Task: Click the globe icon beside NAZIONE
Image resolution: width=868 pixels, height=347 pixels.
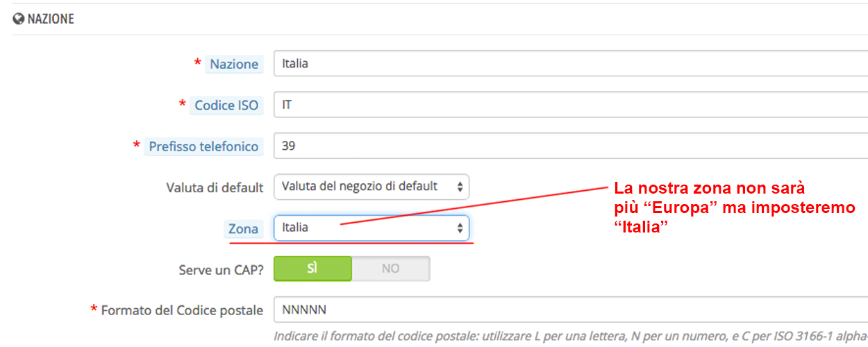Action: (x=18, y=19)
